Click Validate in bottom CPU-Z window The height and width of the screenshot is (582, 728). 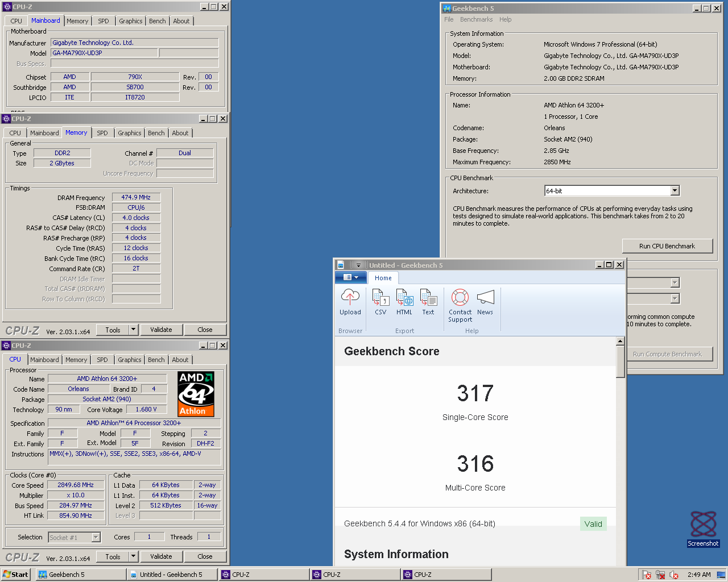click(161, 556)
